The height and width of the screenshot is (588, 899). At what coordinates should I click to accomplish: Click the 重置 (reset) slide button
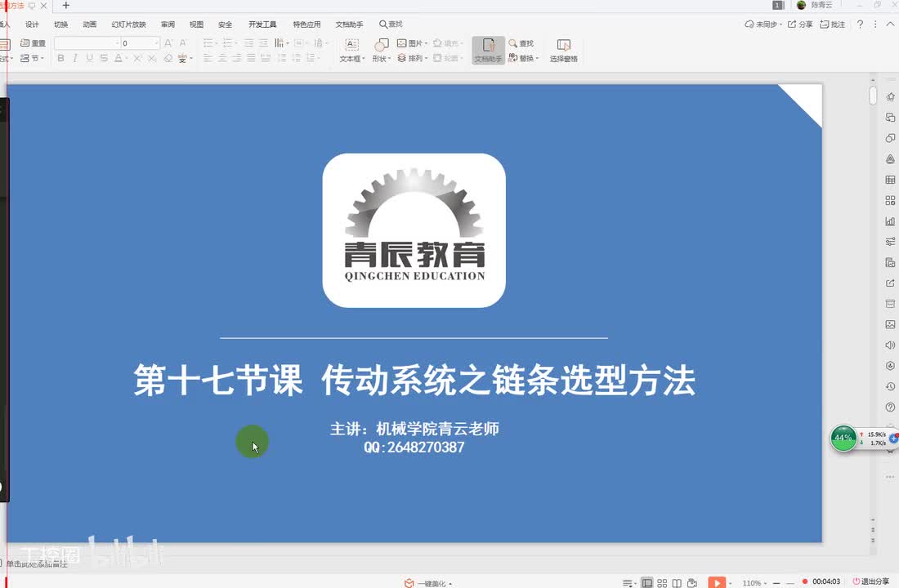pos(33,43)
